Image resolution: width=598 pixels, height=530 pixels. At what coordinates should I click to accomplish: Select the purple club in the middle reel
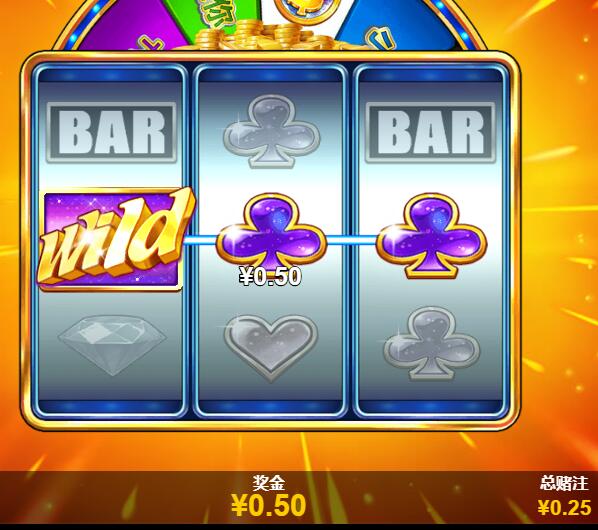tap(271, 235)
